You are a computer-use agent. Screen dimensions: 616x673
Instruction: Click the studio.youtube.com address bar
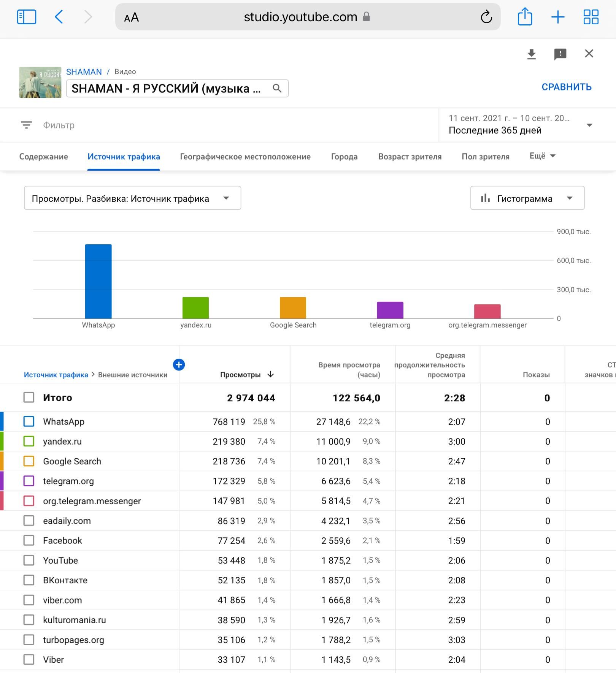coord(308,17)
